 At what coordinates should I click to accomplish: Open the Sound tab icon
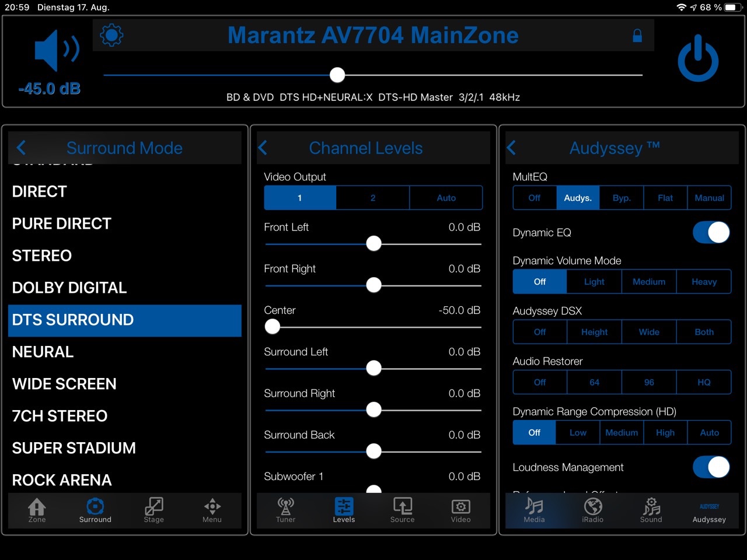click(x=651, y=510)
